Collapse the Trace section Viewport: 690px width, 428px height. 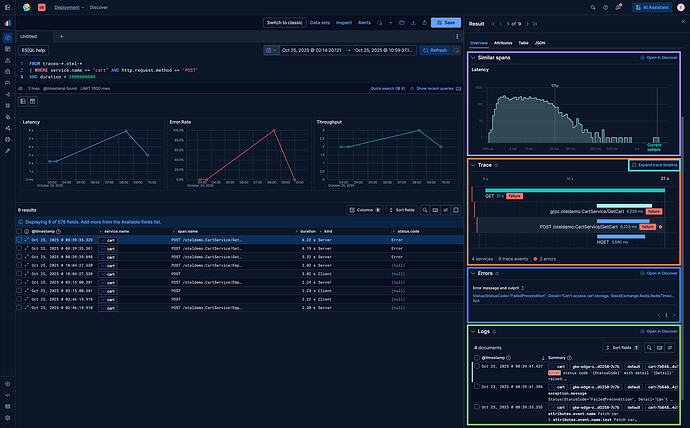click(474, 164)
